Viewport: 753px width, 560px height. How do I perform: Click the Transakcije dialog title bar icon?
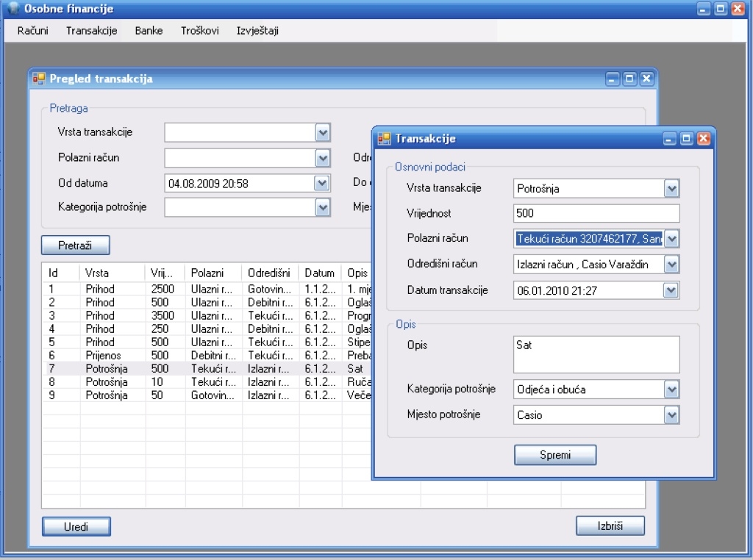(x=384, y=138)
